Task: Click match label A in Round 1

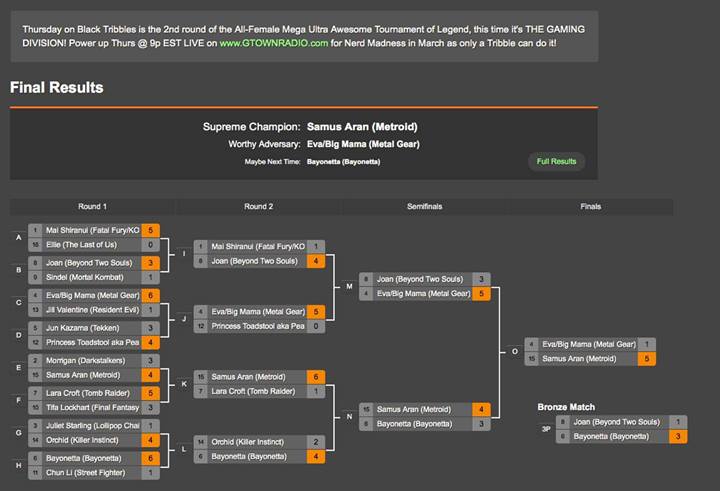Action: point(19,237)
